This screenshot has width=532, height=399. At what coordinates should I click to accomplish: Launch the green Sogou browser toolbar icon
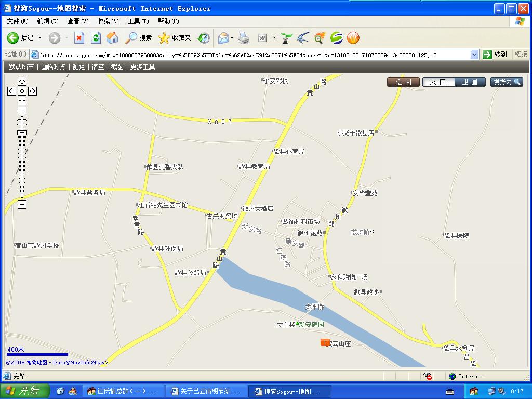pos(338,38)
